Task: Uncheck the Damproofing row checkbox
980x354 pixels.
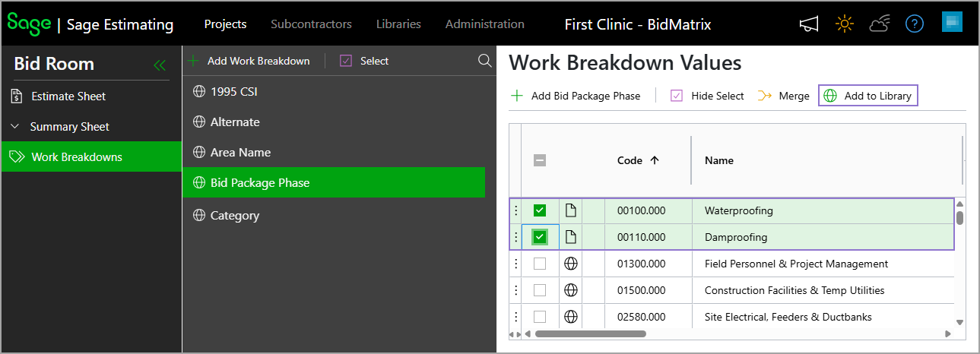Action: tap(540, 237)
